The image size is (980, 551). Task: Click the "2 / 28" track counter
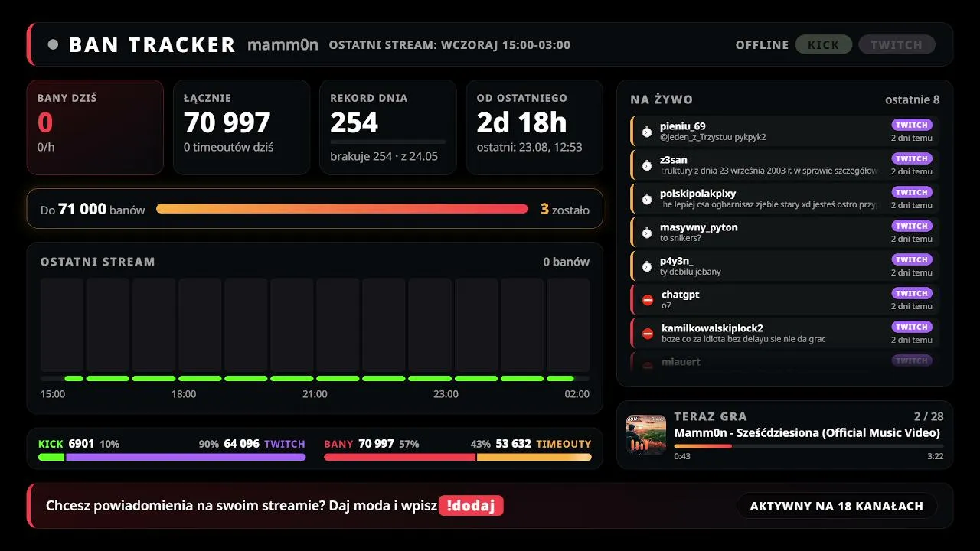[x=929, y=416]
